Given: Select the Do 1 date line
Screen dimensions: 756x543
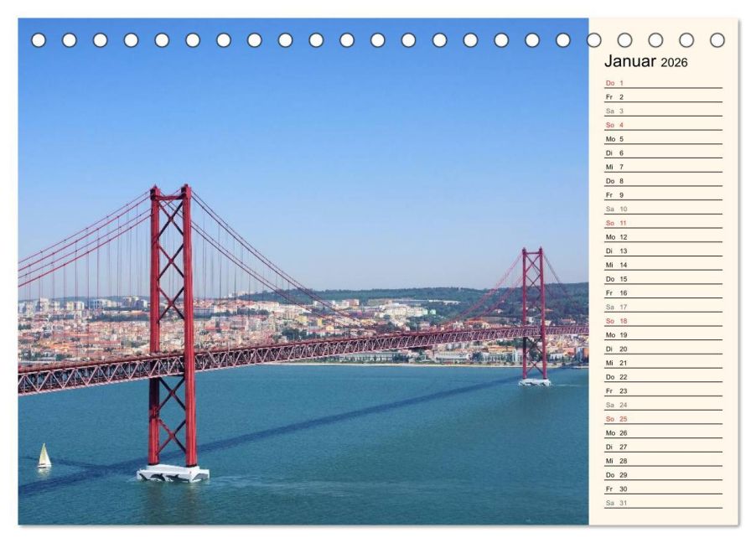Looking at the screenshot, I should (x=664, y=83).
